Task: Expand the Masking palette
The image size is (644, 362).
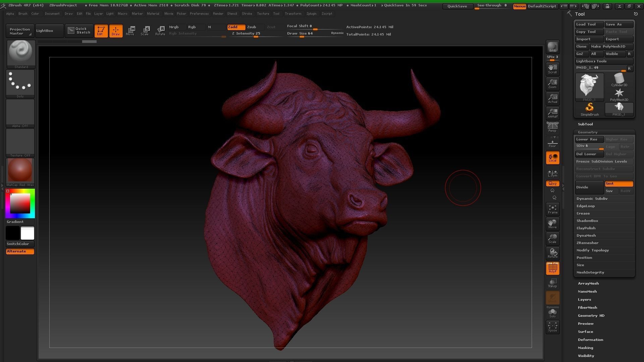Action: (585, 348)
